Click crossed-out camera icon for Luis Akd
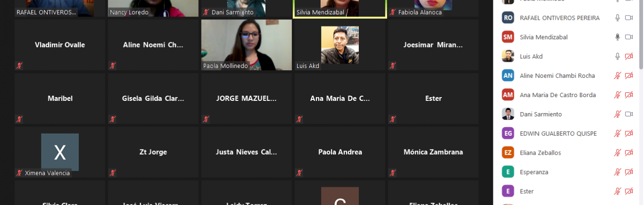 pos(629,57)
